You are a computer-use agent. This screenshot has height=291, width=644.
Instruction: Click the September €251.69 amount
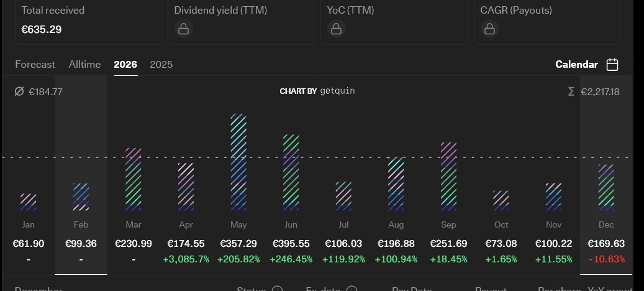448,244
